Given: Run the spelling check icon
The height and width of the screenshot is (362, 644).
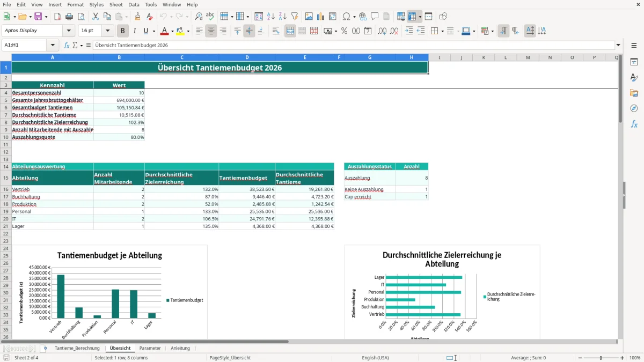Looking at the screenshot, I should pos(210,17).
